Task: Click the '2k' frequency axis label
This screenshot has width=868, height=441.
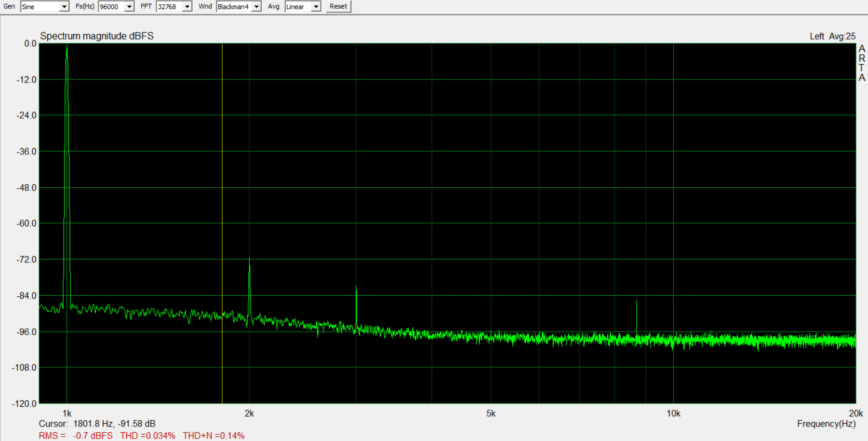Action: [249, 413]
